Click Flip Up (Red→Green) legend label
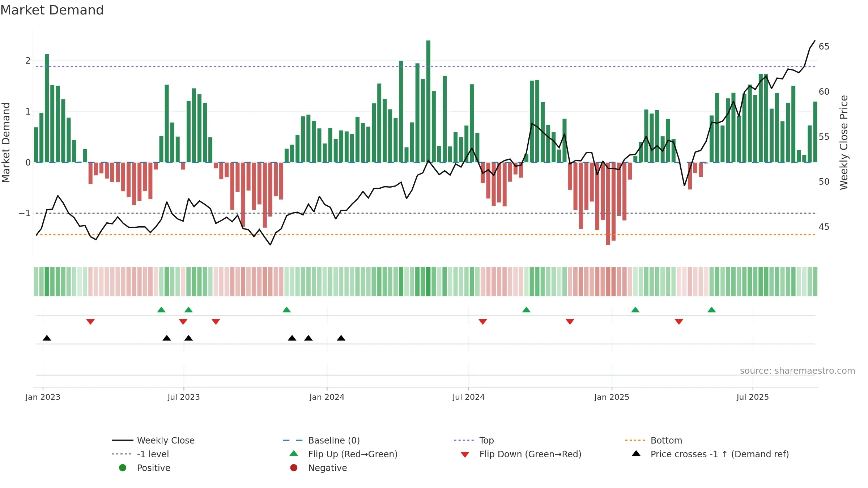868x488 pixels. coord(353,454)
